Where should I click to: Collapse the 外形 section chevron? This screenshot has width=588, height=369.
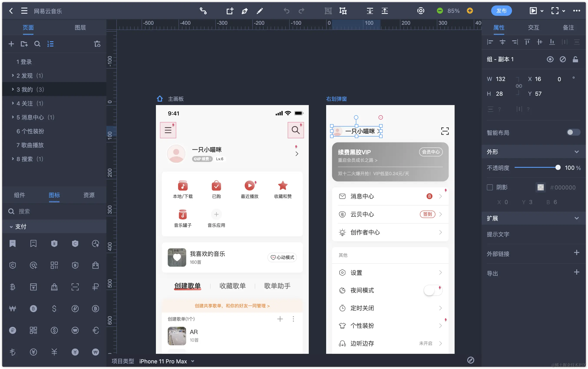(576, 152)
